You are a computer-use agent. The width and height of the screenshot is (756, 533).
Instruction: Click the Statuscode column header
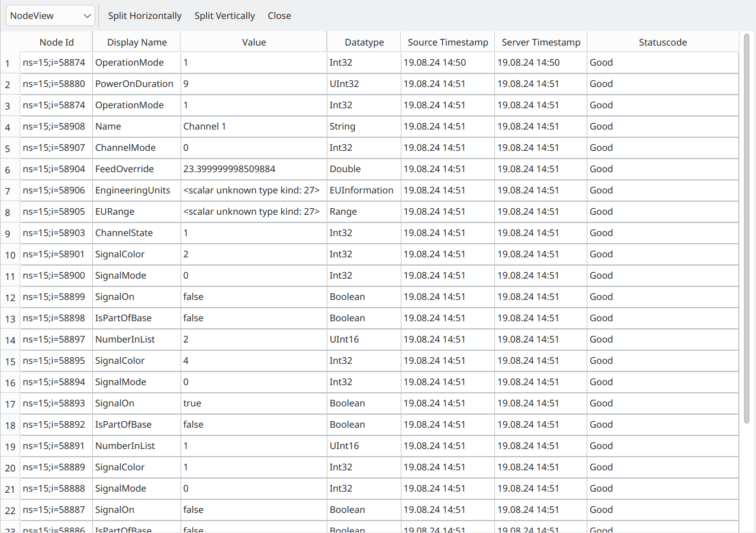[662, 42]
